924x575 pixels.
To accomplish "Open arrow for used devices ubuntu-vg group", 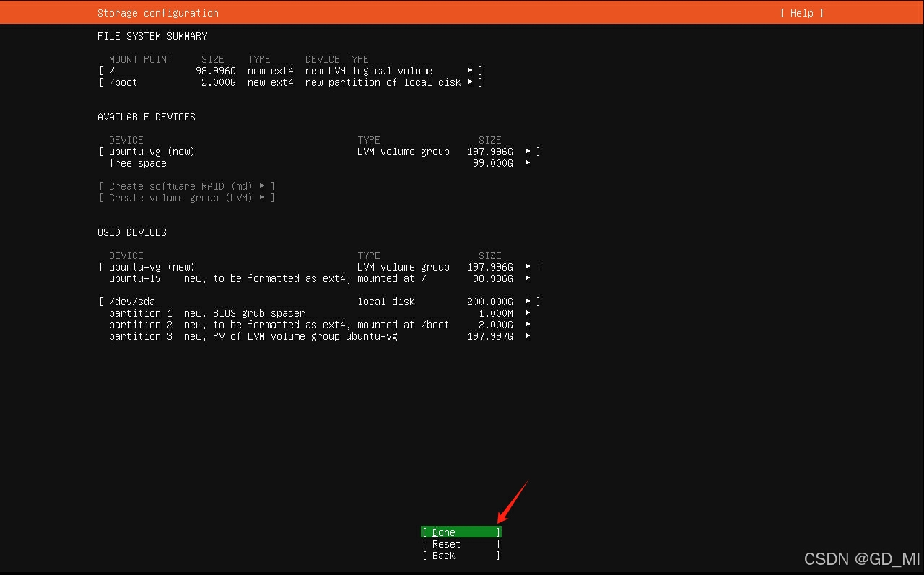I will (528, 267).
